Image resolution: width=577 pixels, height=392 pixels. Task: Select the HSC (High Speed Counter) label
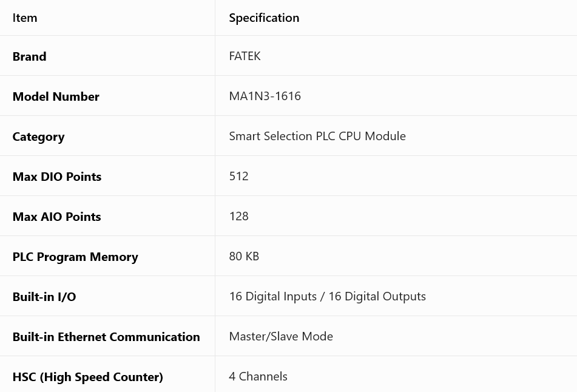(87, 377)
